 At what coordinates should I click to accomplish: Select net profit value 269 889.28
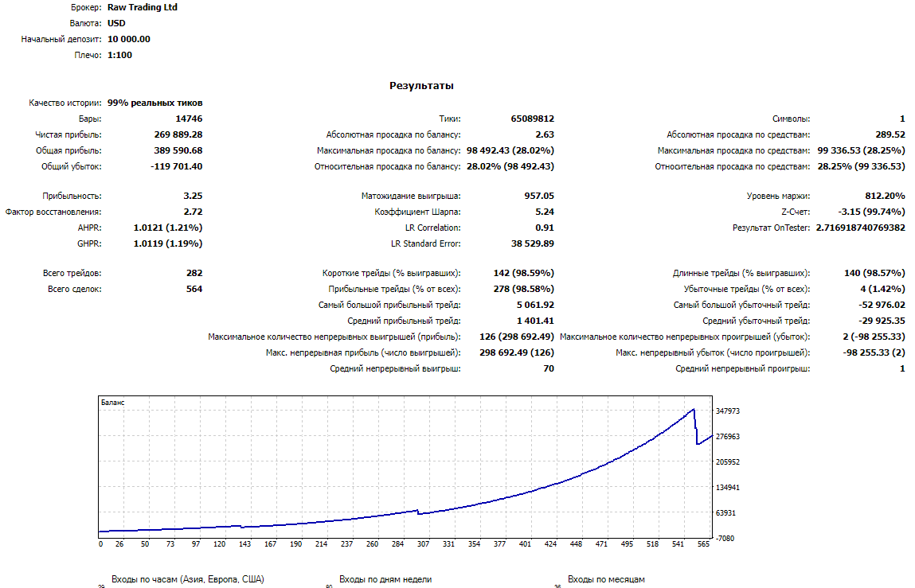178,134
